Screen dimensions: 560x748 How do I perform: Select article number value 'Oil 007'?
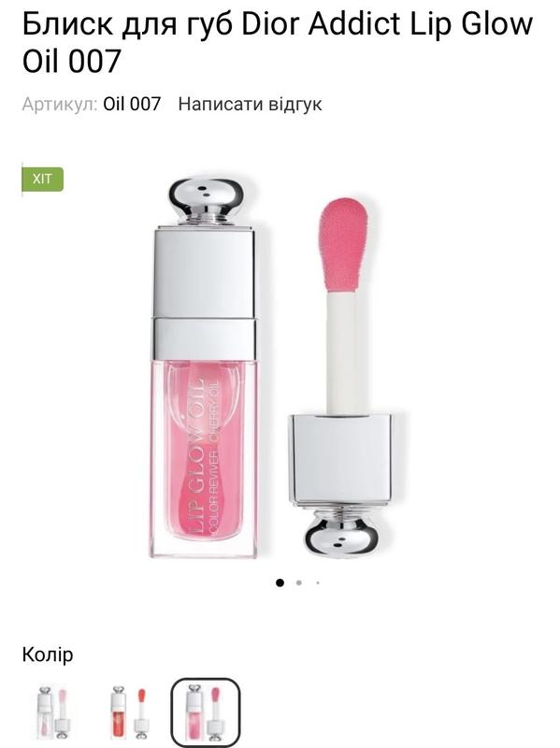click(132, 104)
